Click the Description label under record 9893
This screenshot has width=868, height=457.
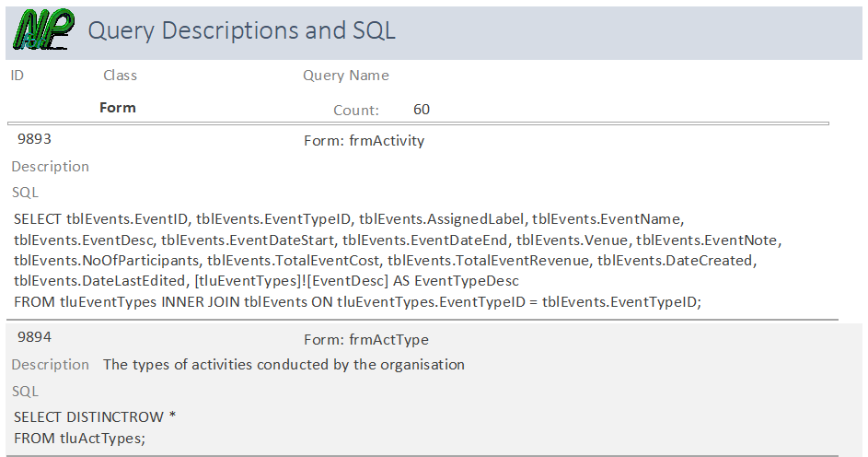pyautogui.click(x=51, y=167)
